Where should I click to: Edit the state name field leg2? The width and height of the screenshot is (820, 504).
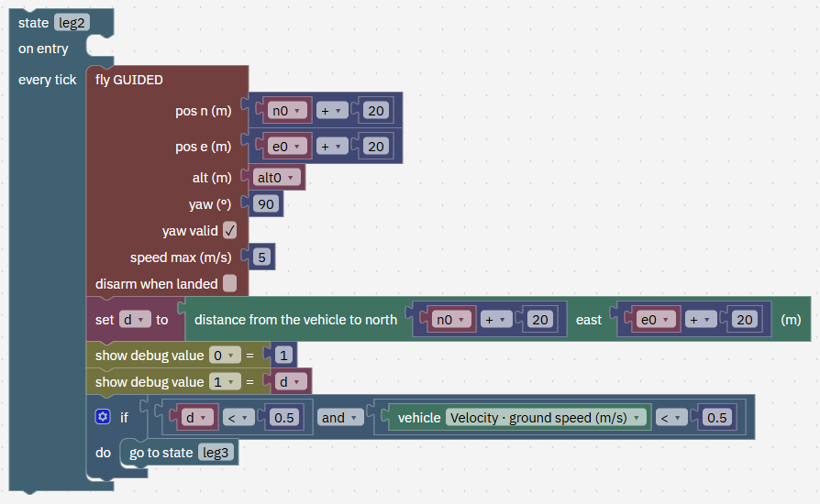(x=72, y=23)
